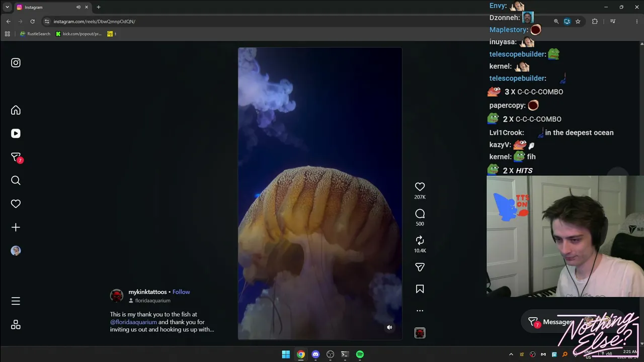
Task: Go back to the previous page
Action: point(8,22)
